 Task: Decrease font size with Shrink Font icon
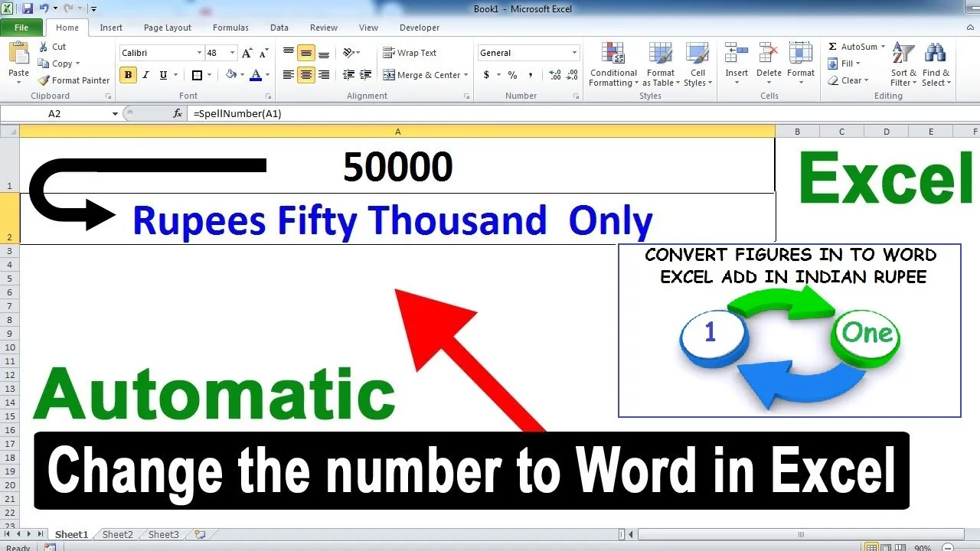[x=263, y=53]
